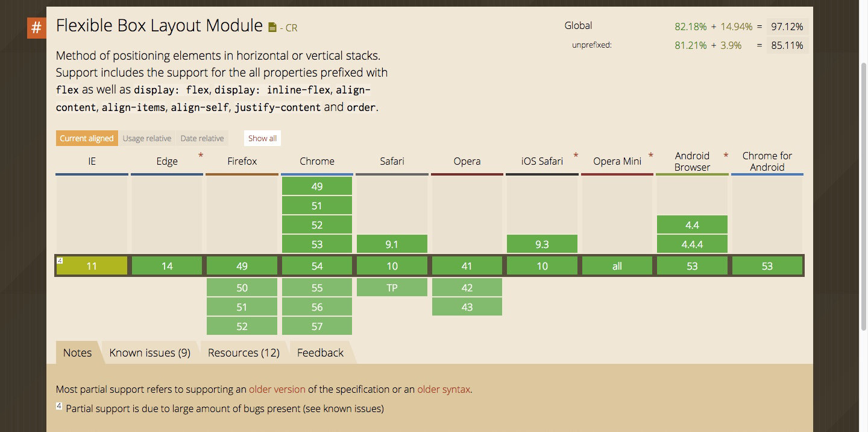Select Current aligned view mode
The height and width of the screenshot is (432, 868).
click(x=87, y=138)
